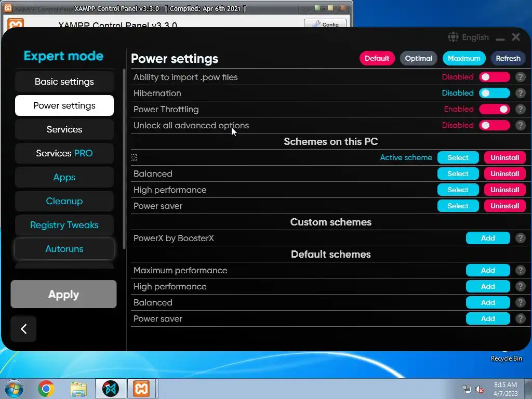The height and width of the screenshot is (399, 532).
Task: Click the Refresh button
Action: point(508,58)
